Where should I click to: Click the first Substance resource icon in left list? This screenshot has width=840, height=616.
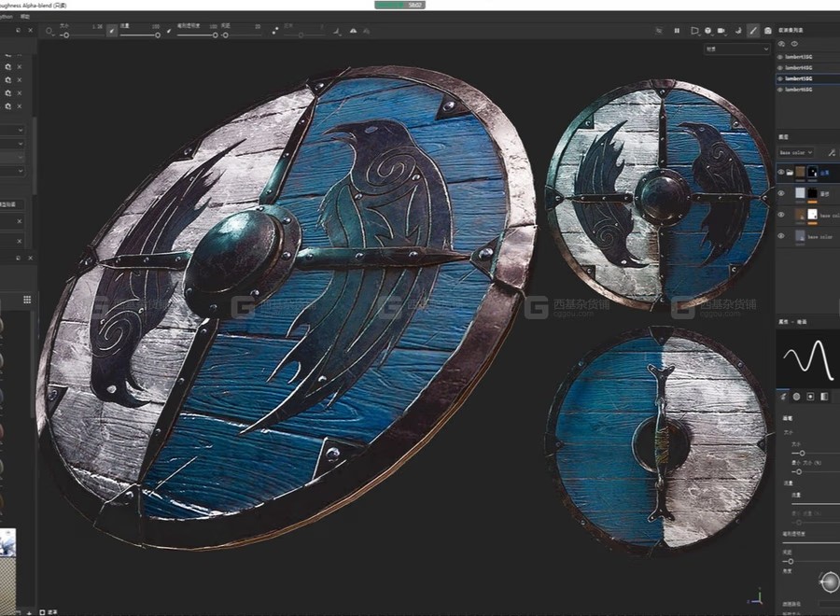coord(7,67)
